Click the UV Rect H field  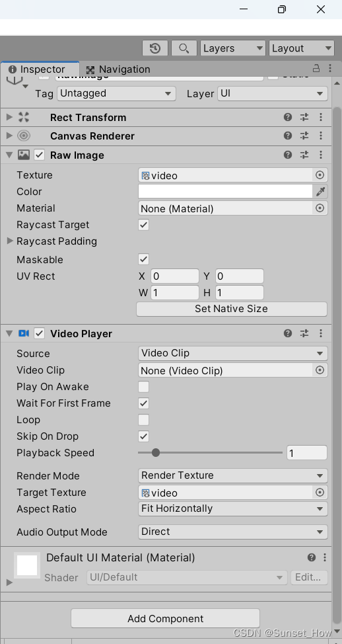(x=239, y=292)
